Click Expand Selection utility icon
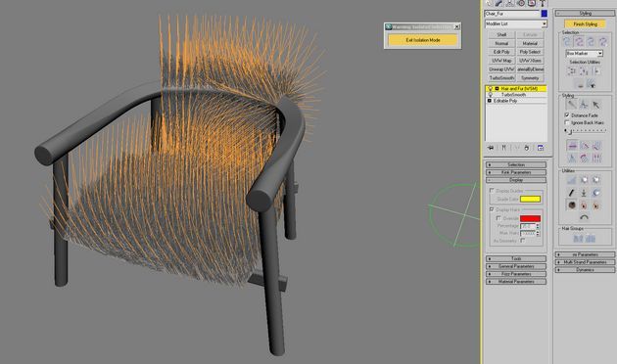Image resolution: width=617 pixels, height=364 pixels. click(596, 71)
